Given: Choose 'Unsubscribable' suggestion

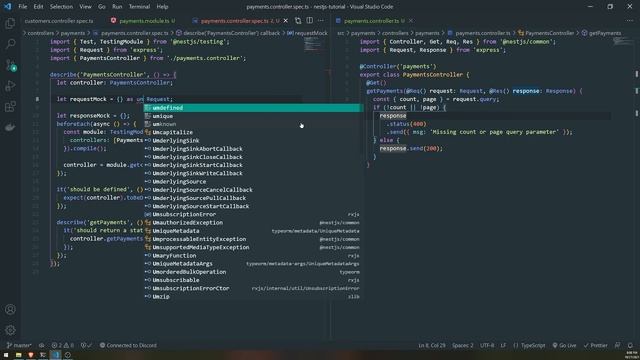Looking at the screenshot, I should (252, 280).
